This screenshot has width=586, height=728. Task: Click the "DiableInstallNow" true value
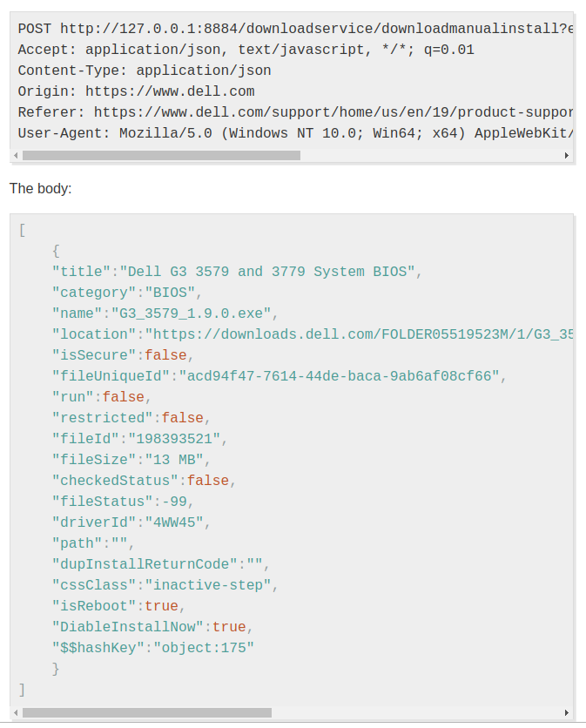(x=229, y=627)
